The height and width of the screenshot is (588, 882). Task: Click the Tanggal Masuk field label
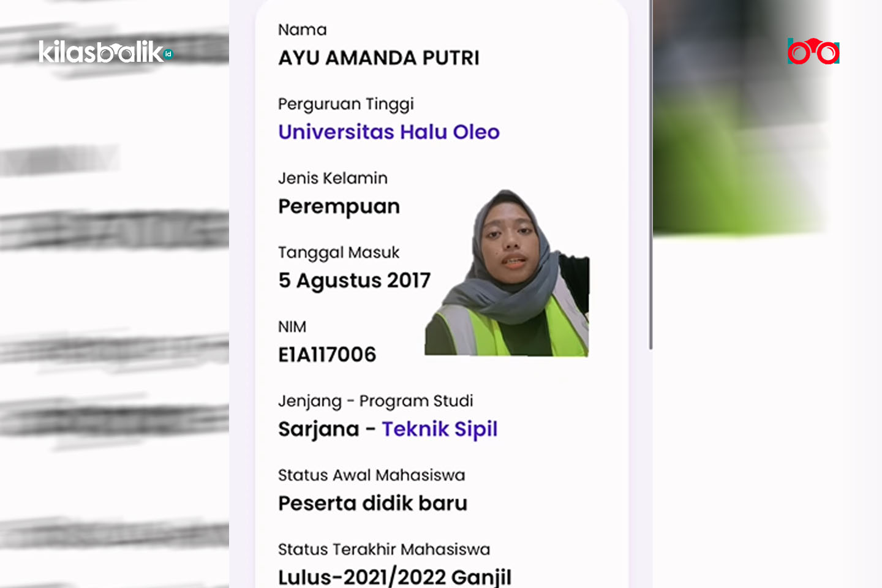pyautogui.click(x=338, y=252)
